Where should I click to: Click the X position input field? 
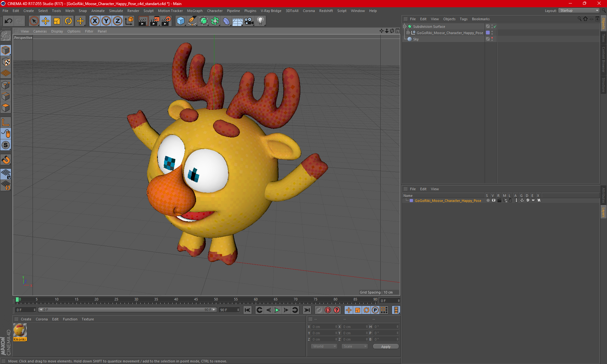coord(324,327)
